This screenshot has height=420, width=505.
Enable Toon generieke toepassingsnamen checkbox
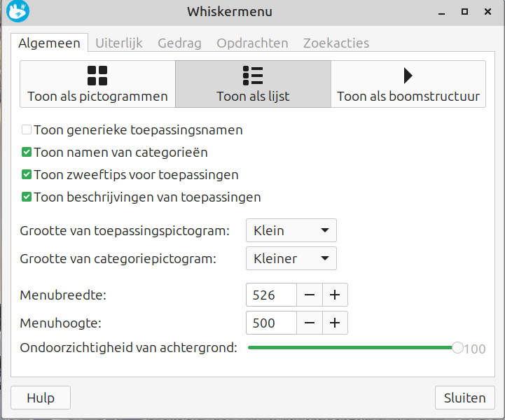pyautogui.click(x=27, y=129)
